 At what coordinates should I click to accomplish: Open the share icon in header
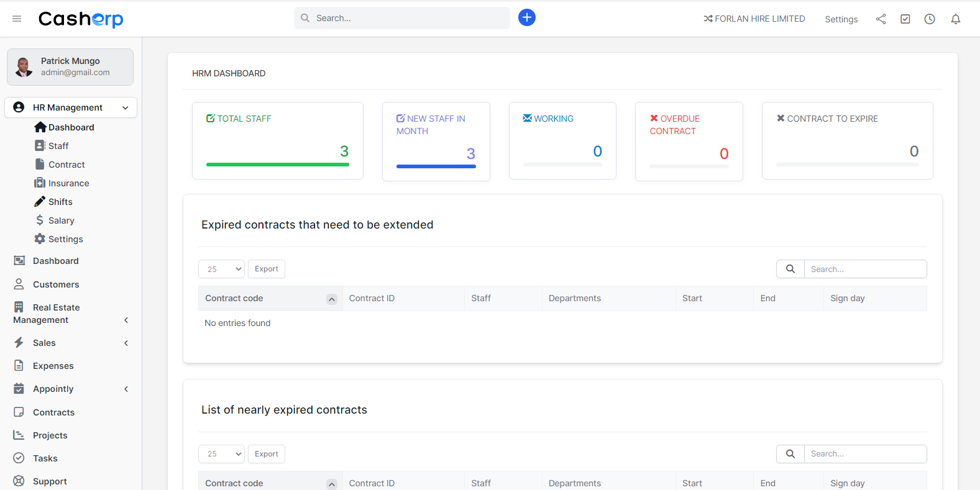881,19
